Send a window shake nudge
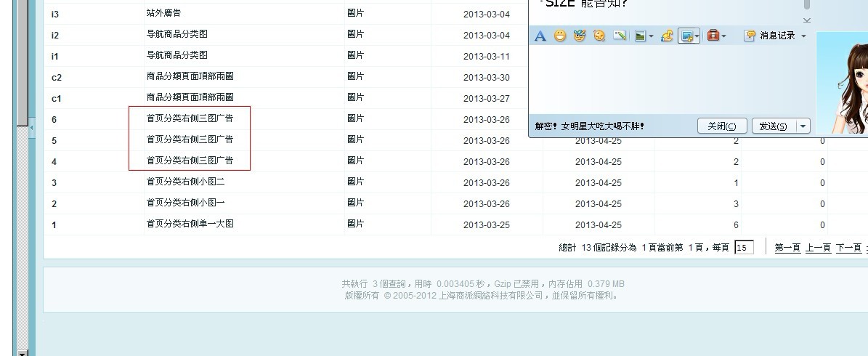 click(599, 36)
